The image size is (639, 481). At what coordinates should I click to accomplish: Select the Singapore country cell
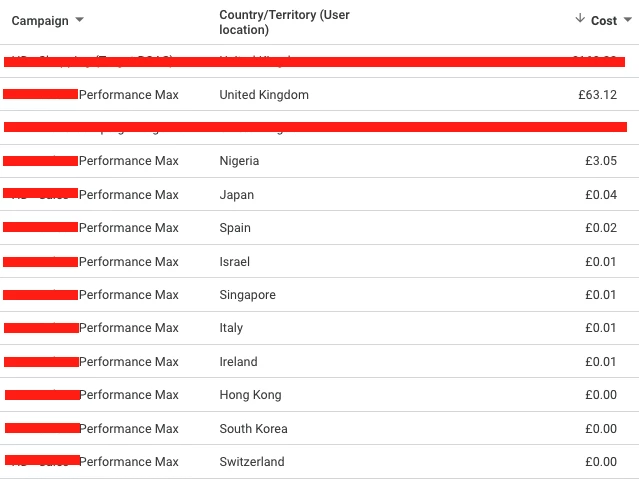click(247, 295)
